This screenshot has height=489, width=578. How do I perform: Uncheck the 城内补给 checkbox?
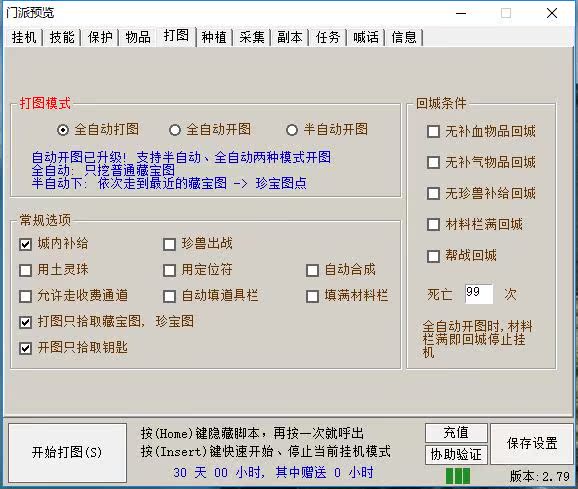click(x=25, y=244)
